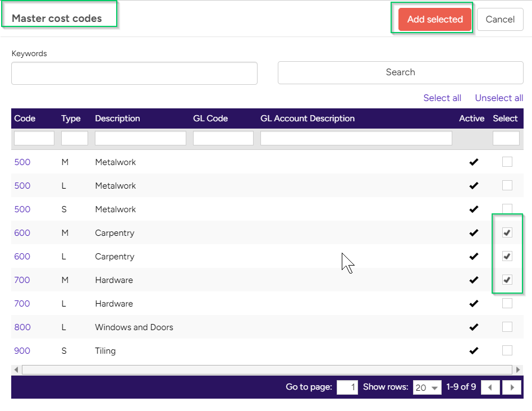Image resolution: width=532 pixels, height=411 pixels.
Task: Open code 700 link in M Hardware row
Action: pyautogui.click(x=22, y=280)
